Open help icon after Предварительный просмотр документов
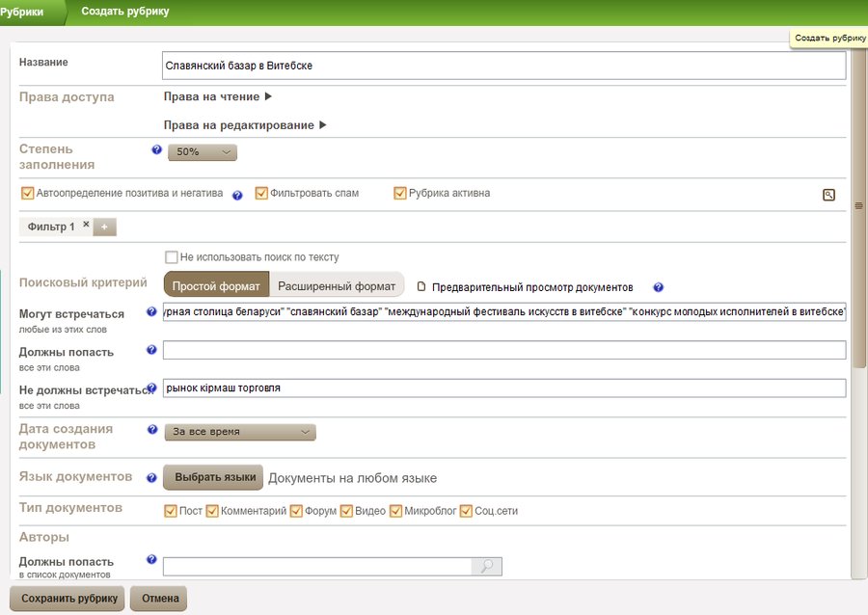Screen dimensions: 868x615 [658, 287]
